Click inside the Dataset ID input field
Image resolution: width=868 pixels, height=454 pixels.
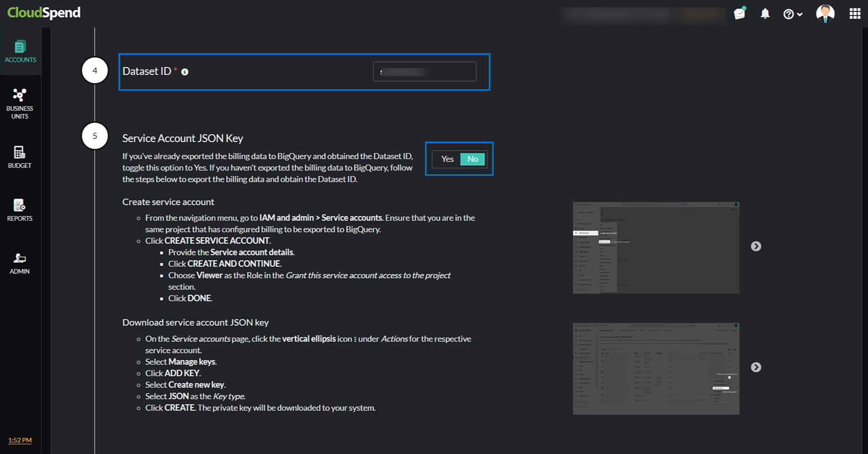(424, 71)
